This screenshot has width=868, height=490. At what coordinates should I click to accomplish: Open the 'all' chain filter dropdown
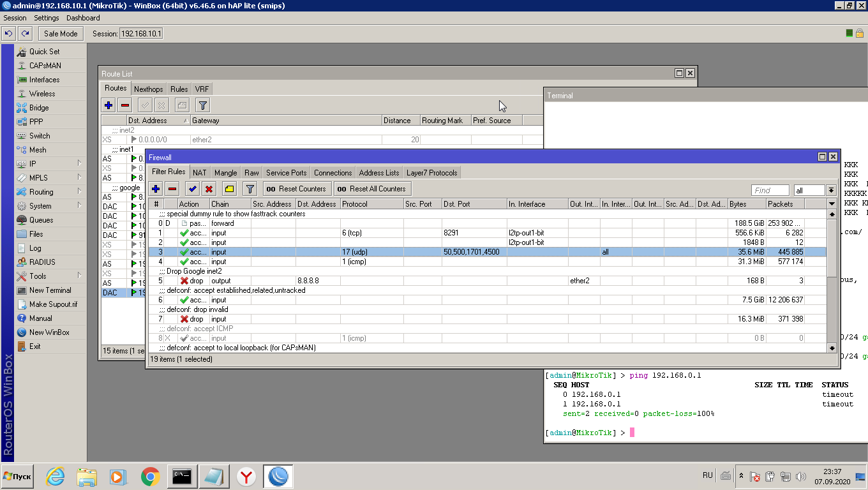(x=831, y=190)
